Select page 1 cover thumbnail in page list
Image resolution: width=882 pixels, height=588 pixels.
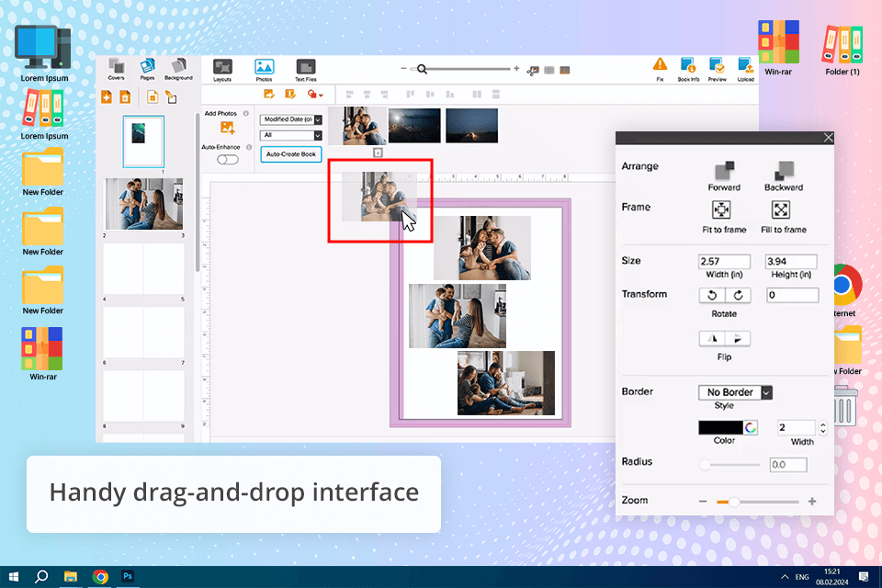(143, 141)
